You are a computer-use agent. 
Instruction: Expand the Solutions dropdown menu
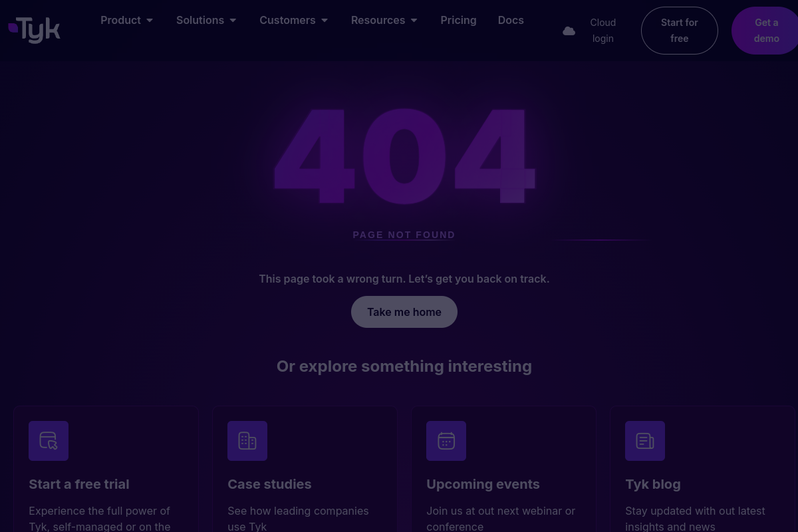[207, 20]
